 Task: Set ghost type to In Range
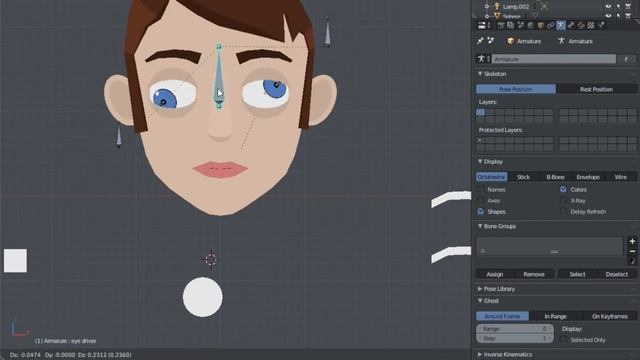click(556, 316)
